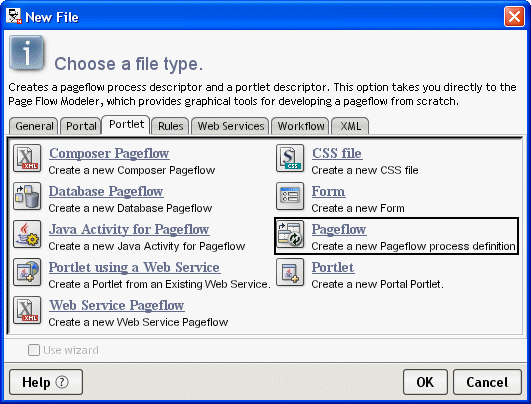
Task: Click the Help button
Action: pyautogui.click(x=46, y=382)
